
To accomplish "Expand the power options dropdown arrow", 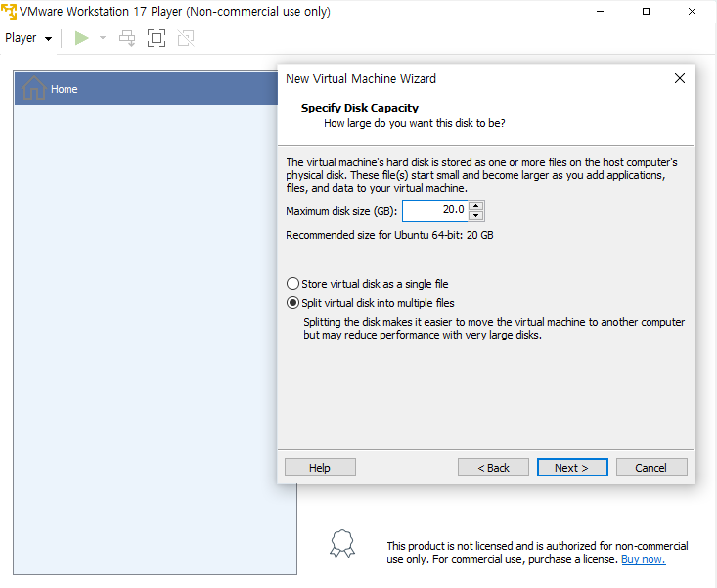I will (x=103, y=38).
